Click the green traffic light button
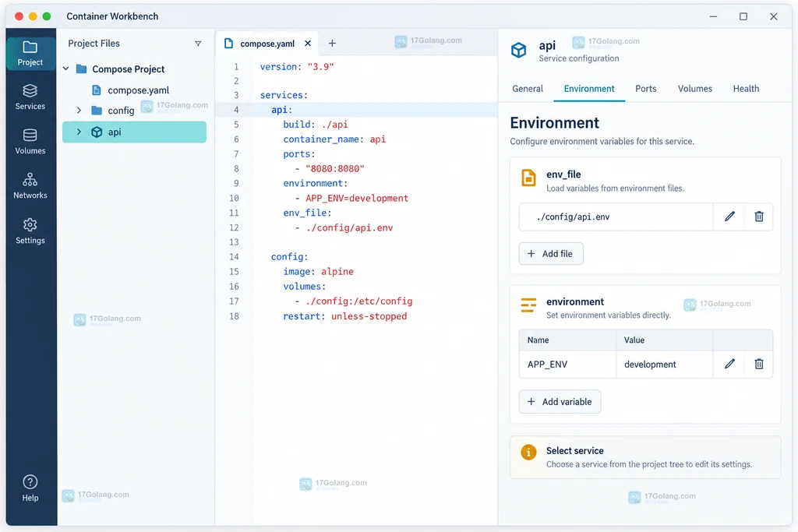The image size is (798, 532). pyautogui.click(x=47, y=16)
